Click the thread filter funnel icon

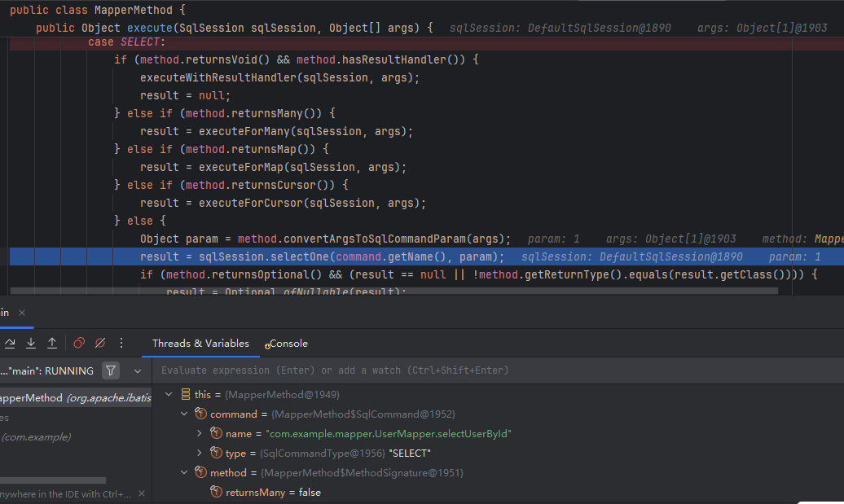(x=110, y=370)
